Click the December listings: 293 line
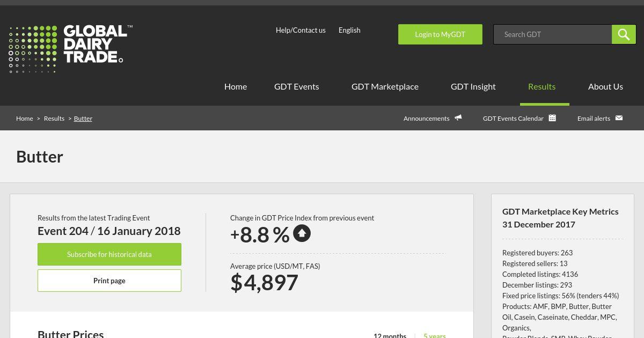This screenshot has height=338, width=644. coord(537,285)
